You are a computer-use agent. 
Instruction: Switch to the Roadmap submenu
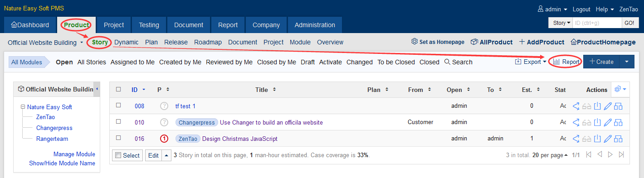208,42
